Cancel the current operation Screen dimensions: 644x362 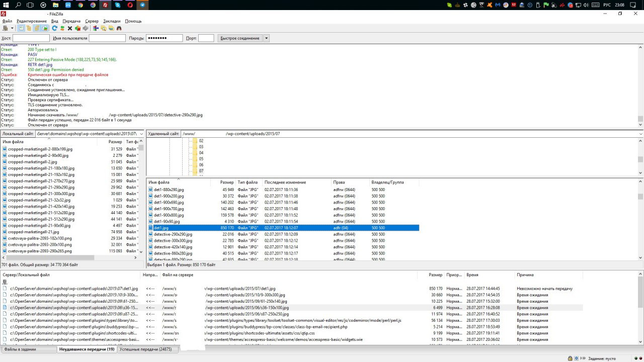tap(70, 28)
